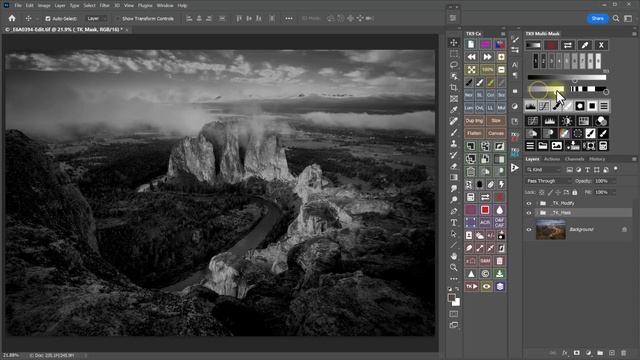
Task: Select the Lasso tool
Action: [x=454, y=65]
